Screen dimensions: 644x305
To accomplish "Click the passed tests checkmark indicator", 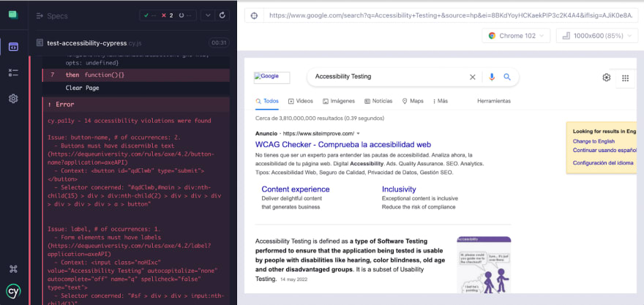I will coord(149,15).
